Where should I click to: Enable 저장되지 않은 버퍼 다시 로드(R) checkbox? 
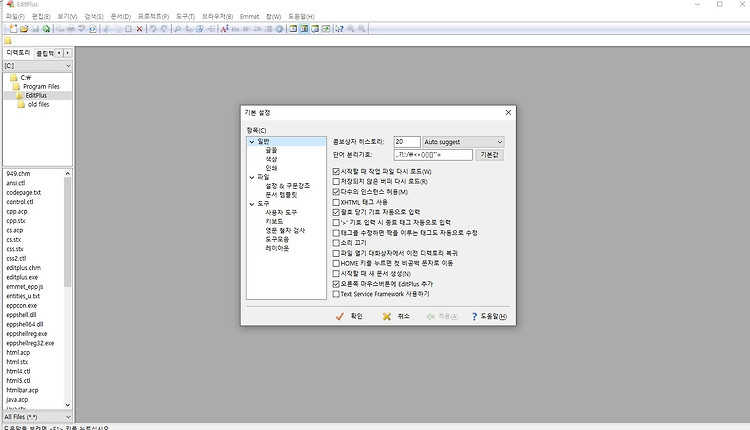click(336, 181)
